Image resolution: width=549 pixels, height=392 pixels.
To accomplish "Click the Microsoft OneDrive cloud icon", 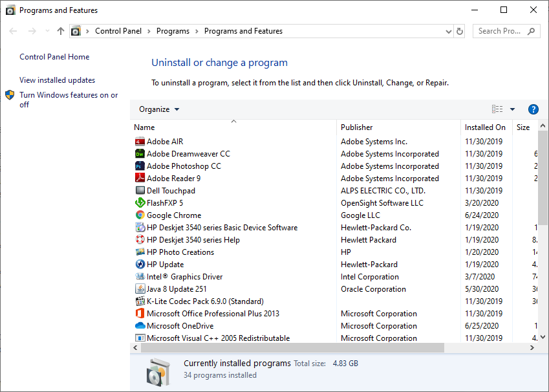I will 140,325.
